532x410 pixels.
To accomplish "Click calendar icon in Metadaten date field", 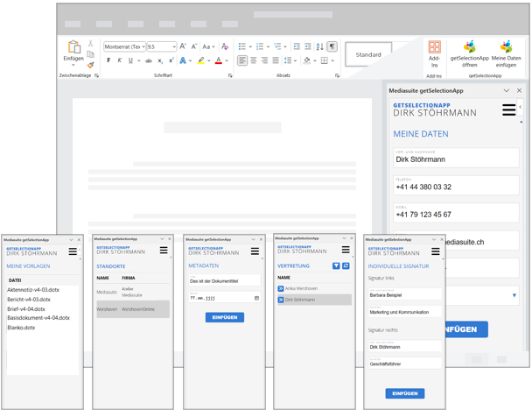I will pyautogui.click(x=256, y=298).
